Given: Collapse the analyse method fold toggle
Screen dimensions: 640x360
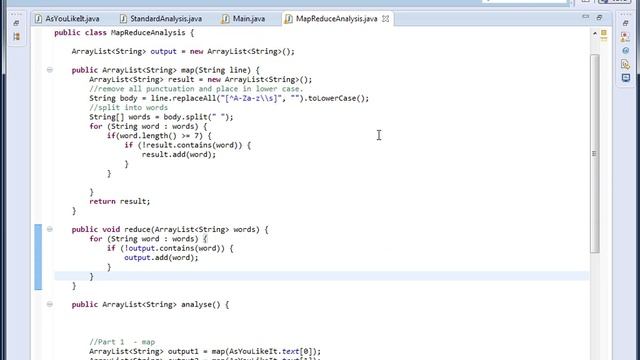Looking at the screenshot, I should tap(50, 304).
